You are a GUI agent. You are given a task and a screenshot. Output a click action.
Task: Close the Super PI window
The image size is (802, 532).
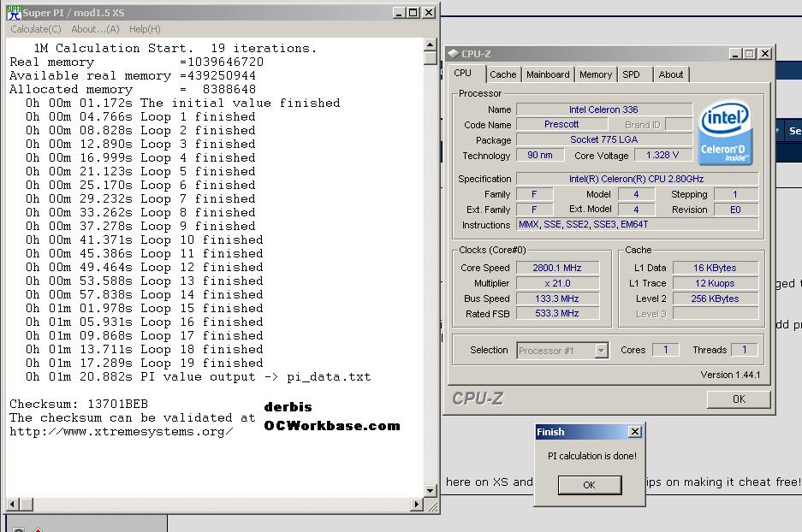(429, 13)
